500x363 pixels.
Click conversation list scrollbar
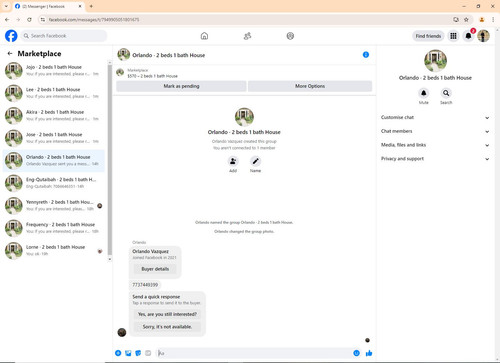pos(110,160)
